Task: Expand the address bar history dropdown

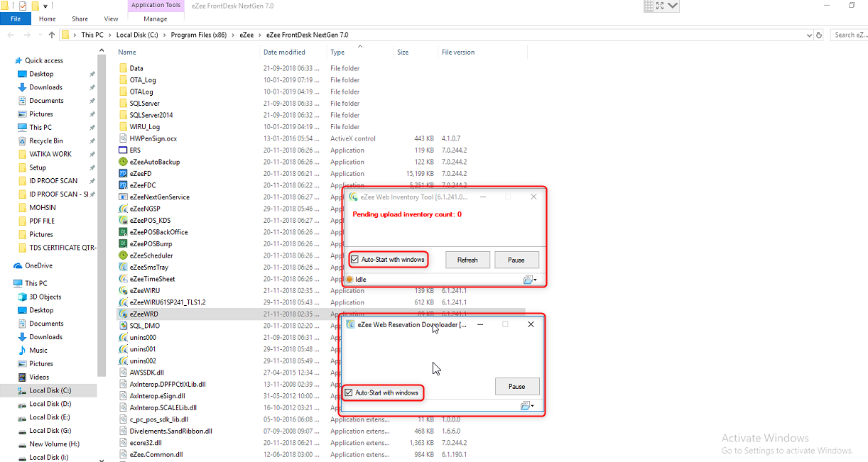Action: point(809,35)
